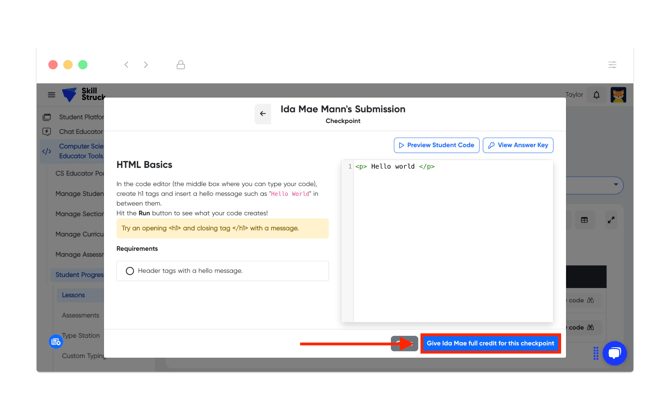Give Ida Mae full credit for checkpoint
670x418 pixels.
pos(490,343)
